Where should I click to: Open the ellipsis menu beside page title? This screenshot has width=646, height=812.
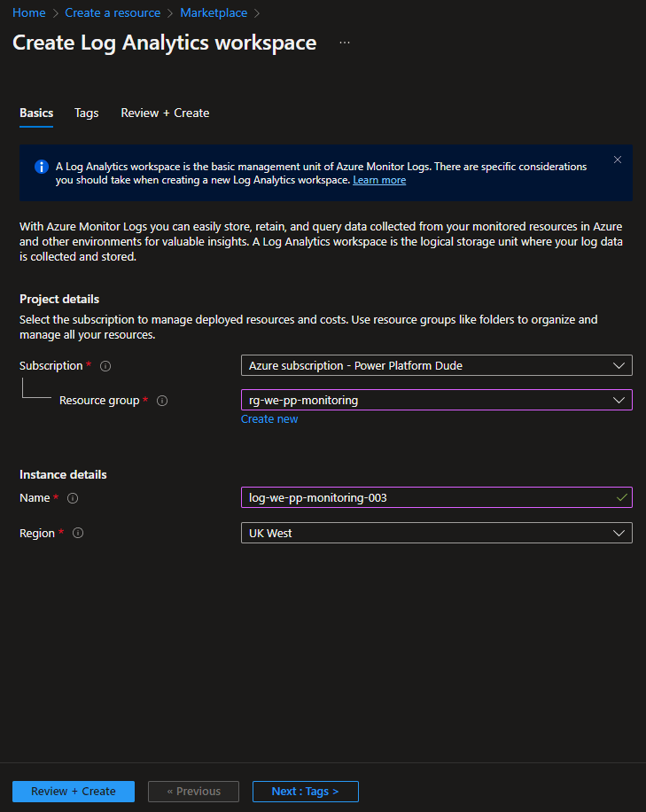(x=345, y=43)
